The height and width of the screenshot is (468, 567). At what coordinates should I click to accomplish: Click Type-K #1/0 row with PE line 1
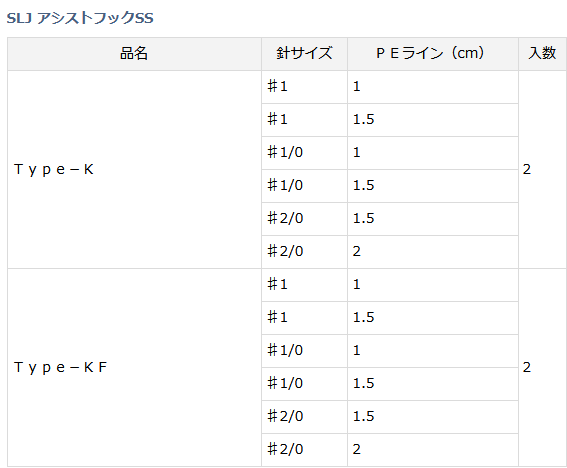click(x=390, y=153)
